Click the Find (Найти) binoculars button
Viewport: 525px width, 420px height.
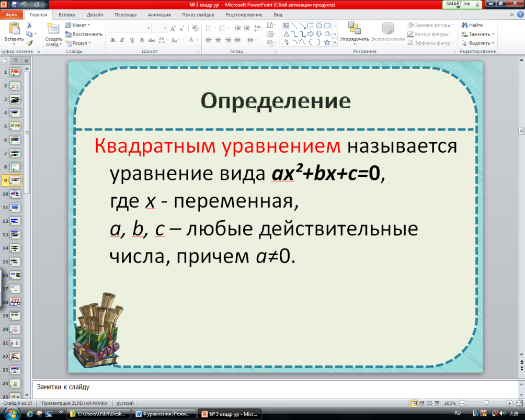pos(472,25)
